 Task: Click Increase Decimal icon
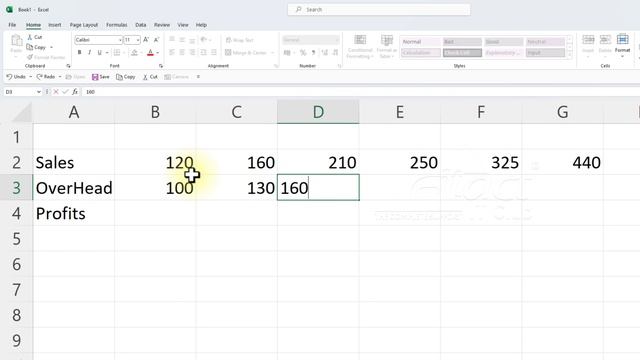(324, 53)
